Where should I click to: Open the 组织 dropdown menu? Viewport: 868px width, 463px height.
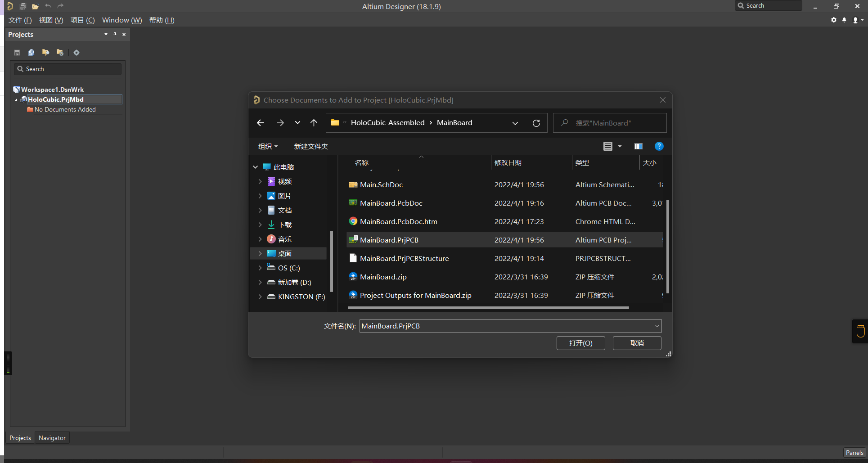point(268,146)
